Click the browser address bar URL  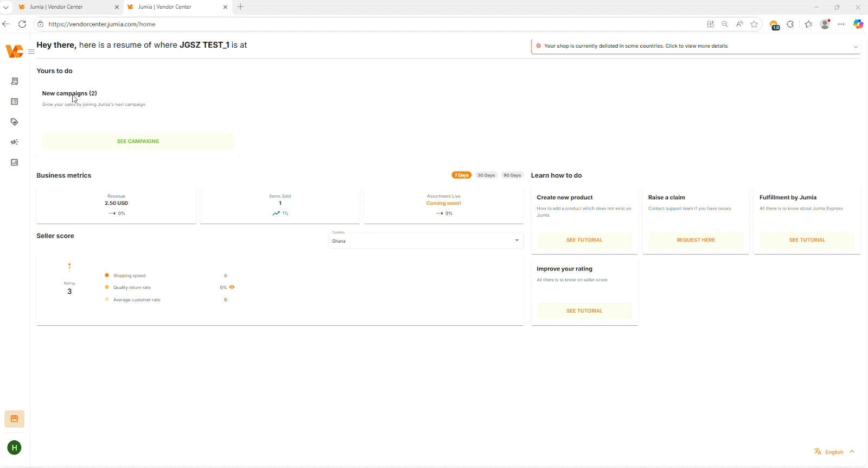tap(102, 24)
